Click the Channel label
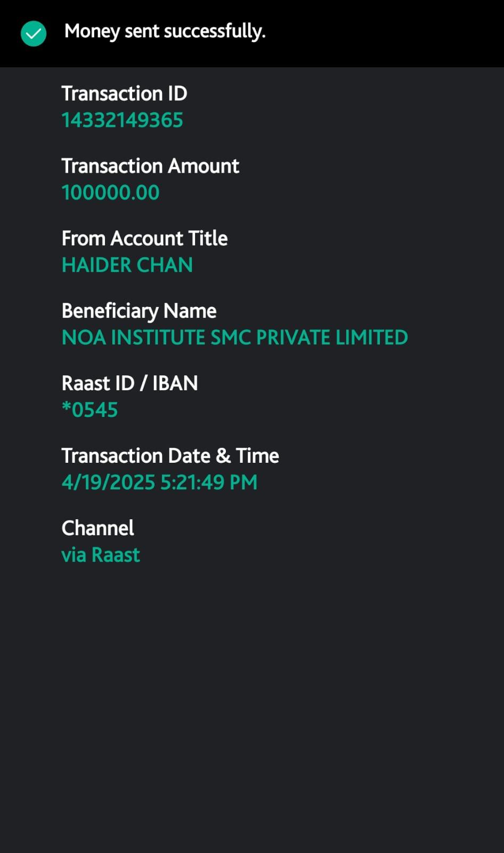 tap(97, 528)
